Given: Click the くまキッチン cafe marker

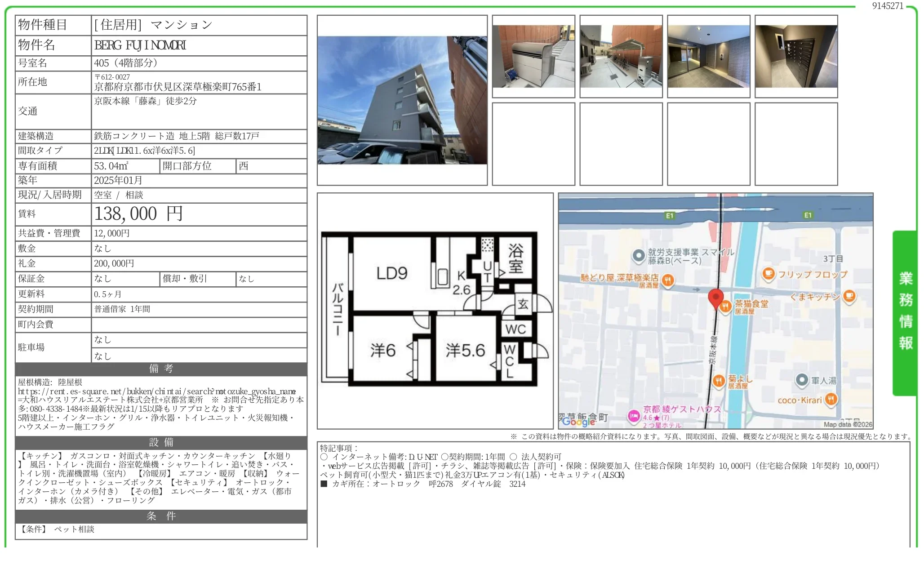Looking at the screenshot, I should 849,296.
